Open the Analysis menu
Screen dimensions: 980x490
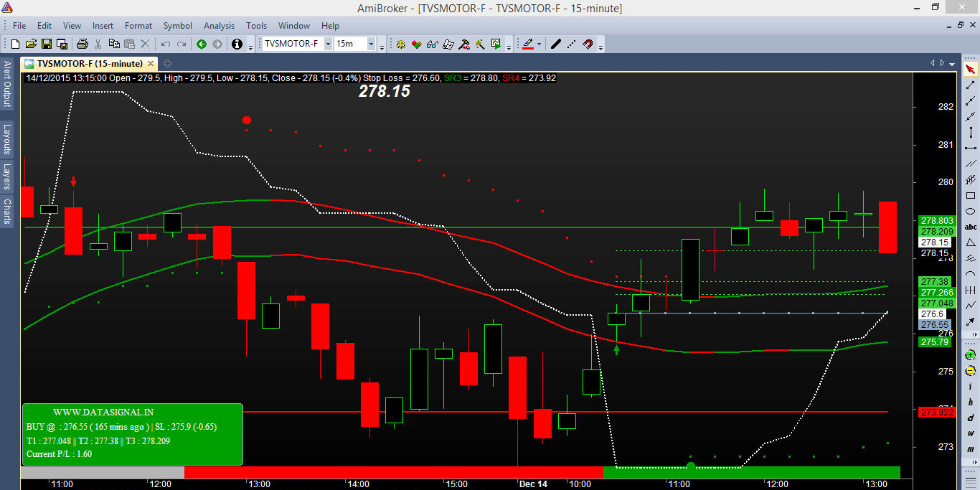[x=219, y=26]
